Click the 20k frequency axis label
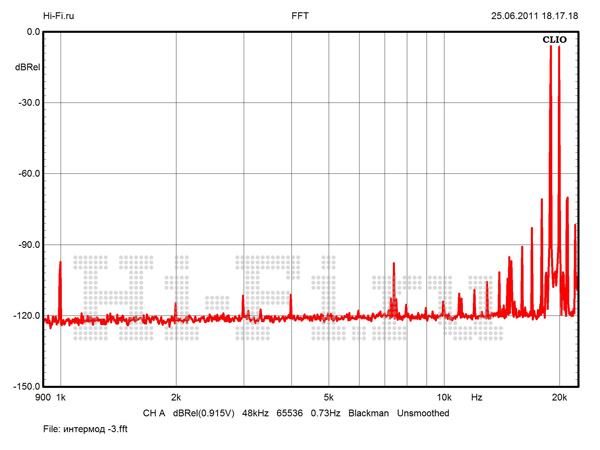This screenshot has width=600, height=450. pyautogui.click(x=559, y=397)
